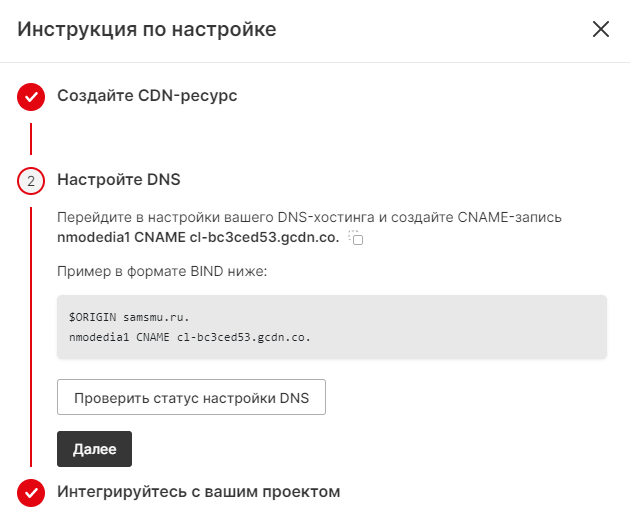
Task: Copy the CNAME record with the copy icon
Action: [356, 238]
